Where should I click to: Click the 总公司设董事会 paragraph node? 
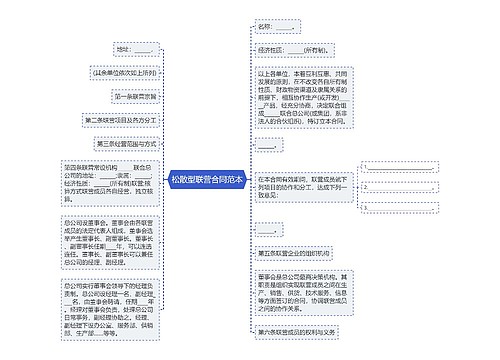(x=110, y=243)
